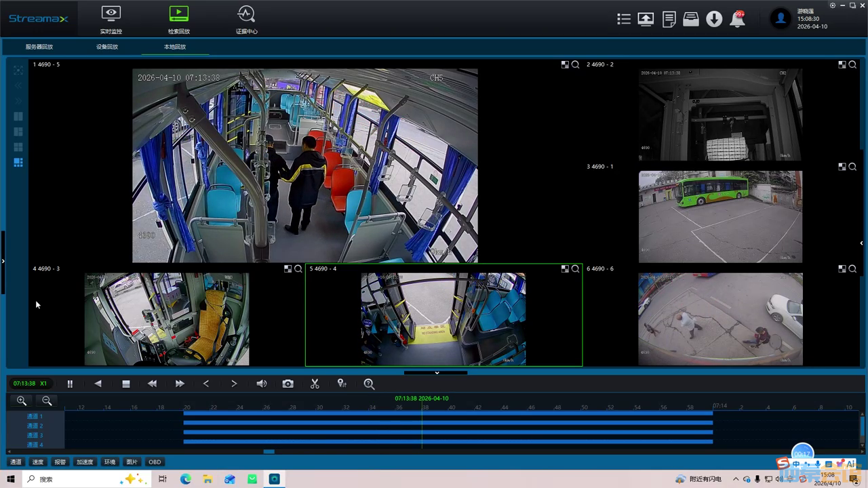Open the map location pin tool
This screenshot has height=488, width=868.
coord(342,384)
